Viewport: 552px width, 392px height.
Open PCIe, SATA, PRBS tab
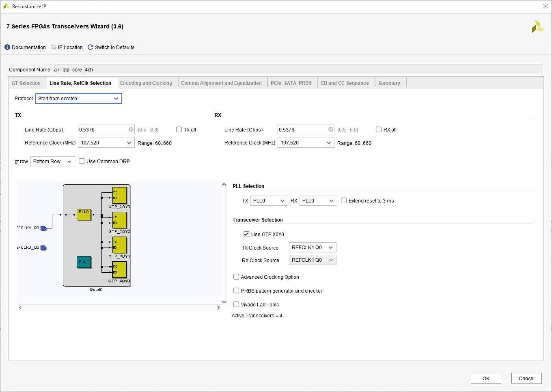click(x=291, y=83)
